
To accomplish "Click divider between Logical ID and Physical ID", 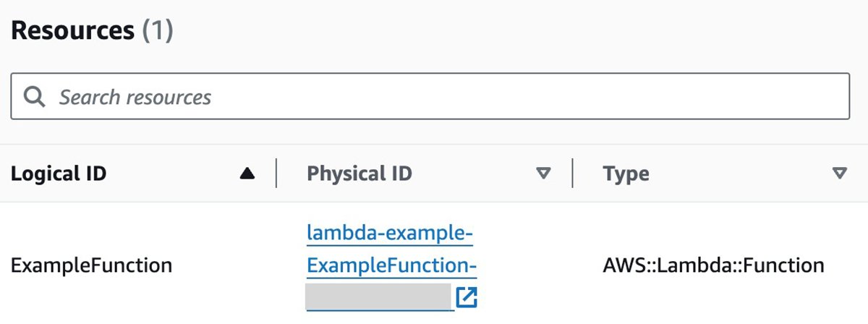I will pyautogui.click(x=276, y=174).
